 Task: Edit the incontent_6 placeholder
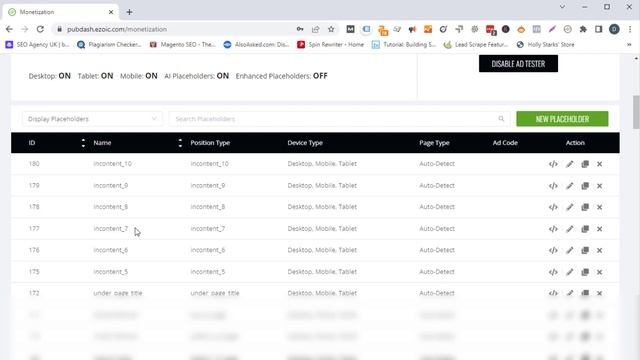(569, 250)
